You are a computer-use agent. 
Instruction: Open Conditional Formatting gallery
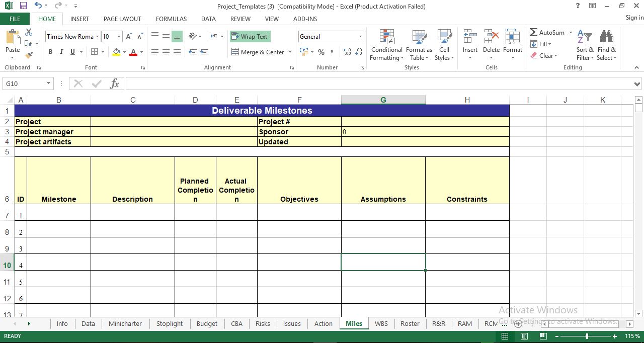[x=386, y=45]
